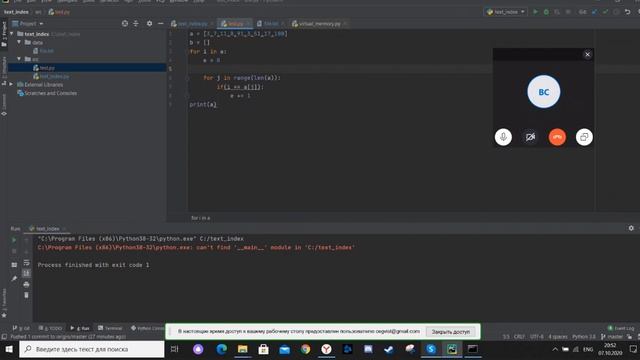Open the Event Log
This screenshot has height=360, width=640.
coord(621,328)
